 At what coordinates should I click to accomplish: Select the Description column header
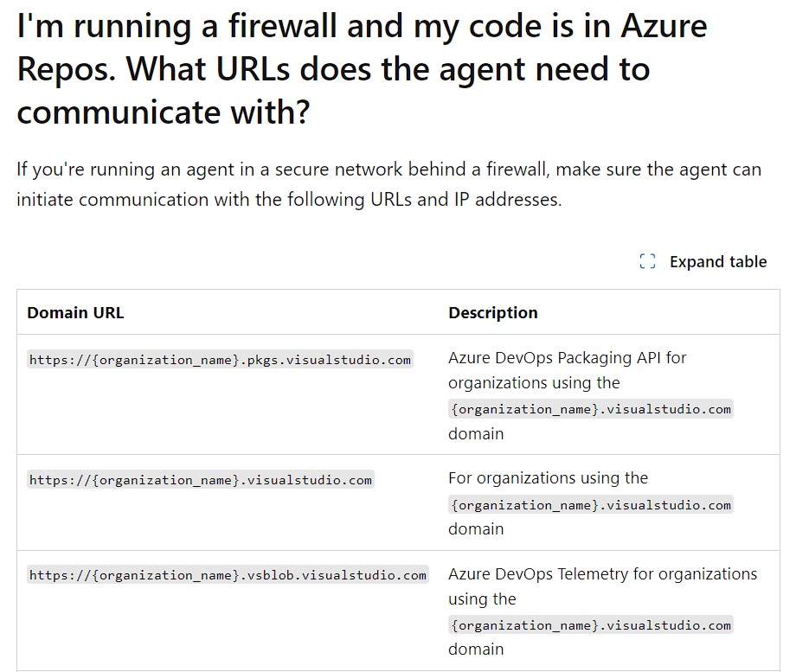tap(492, 313)
